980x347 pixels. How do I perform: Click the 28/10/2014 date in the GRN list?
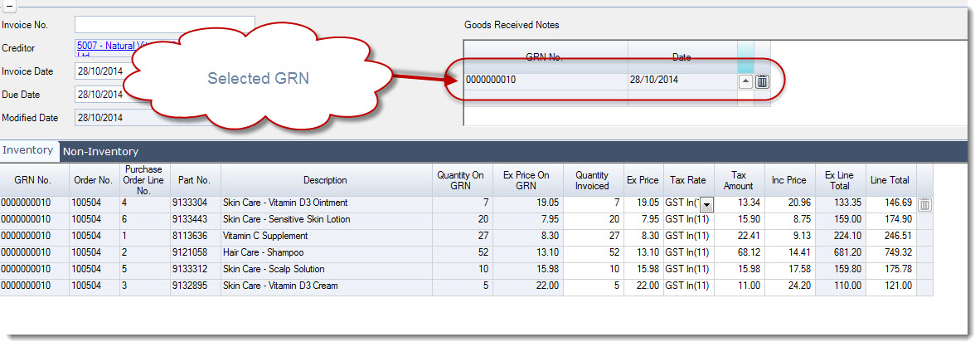(682, 80)
